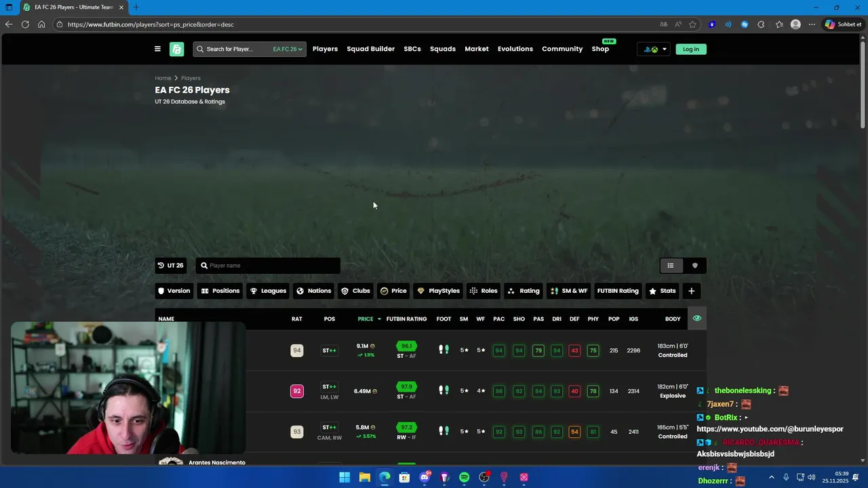This screenshot has height=488, width=868.
Task: Open the Shop menu
Action: [600, 49]
